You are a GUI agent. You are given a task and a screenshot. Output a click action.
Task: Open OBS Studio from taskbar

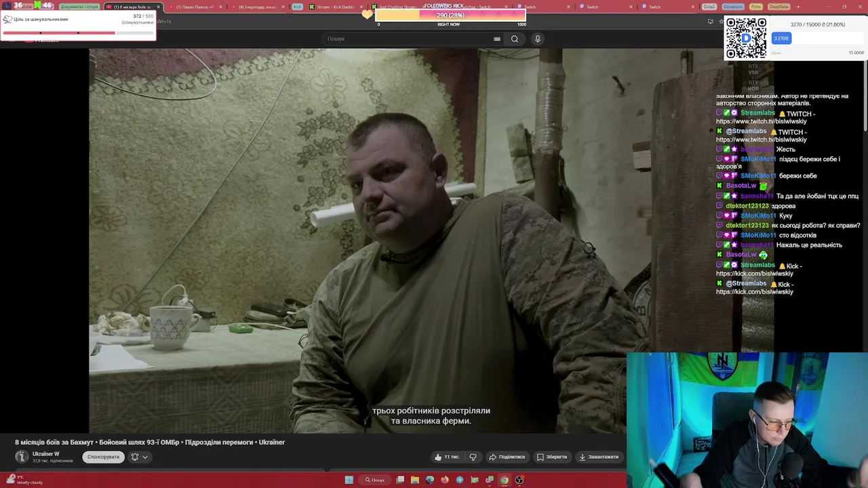(519, 480)
